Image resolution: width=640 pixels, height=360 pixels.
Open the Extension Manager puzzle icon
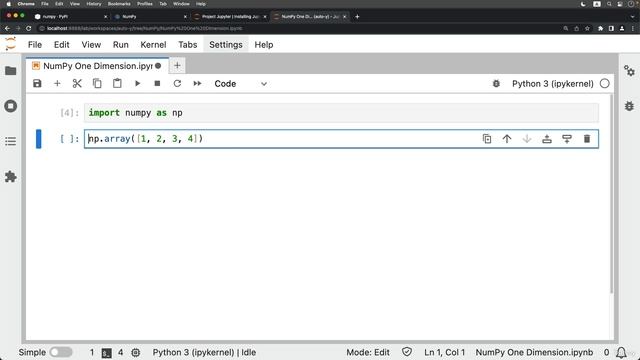pyautogui.click(x=11, y=177)
